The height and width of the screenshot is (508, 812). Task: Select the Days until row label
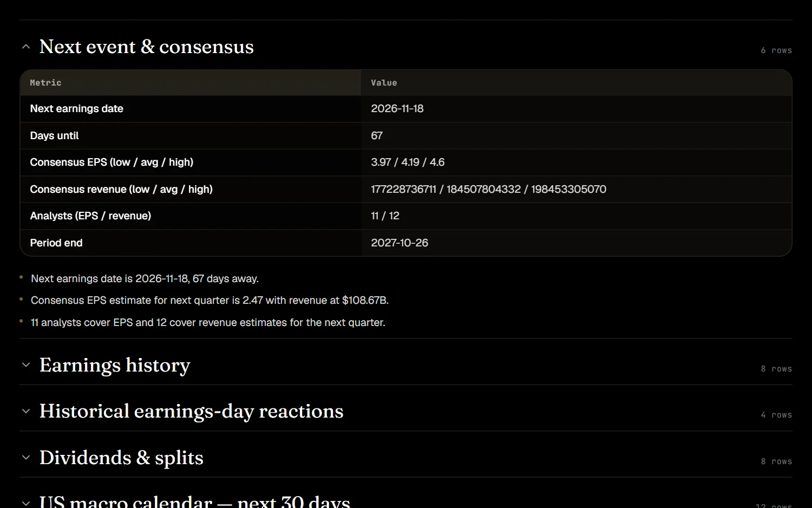pos(54,136)
